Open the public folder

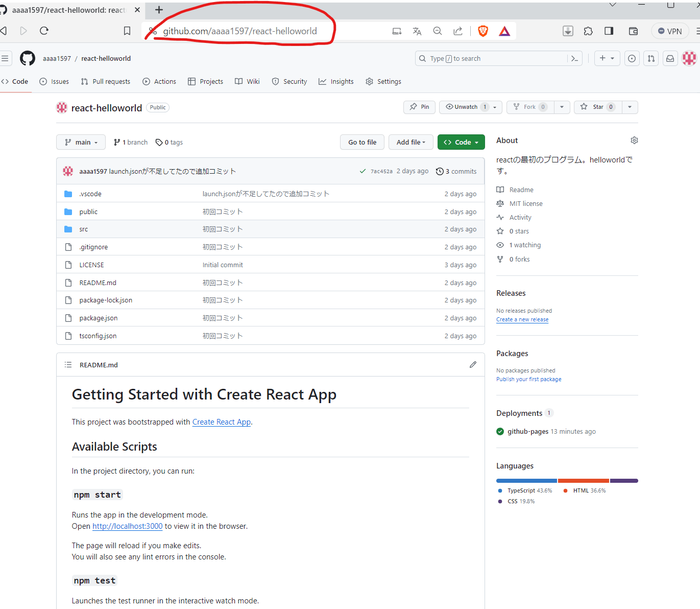[x=88, y=212]
